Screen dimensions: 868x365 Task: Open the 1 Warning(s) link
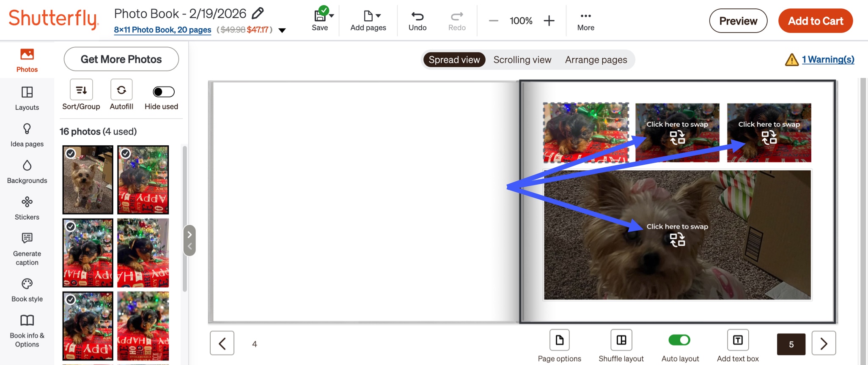click(x=828, y=60)
